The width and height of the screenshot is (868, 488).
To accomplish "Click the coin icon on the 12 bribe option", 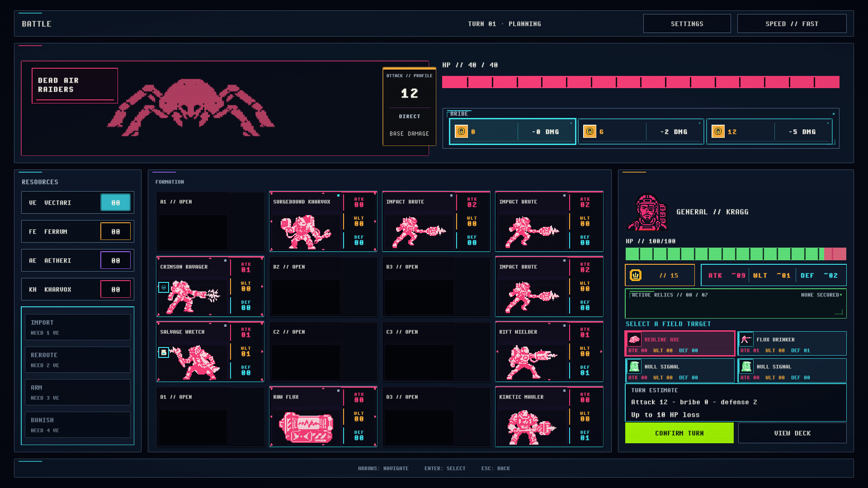I will pyautogui.click(x=718, y=131).
